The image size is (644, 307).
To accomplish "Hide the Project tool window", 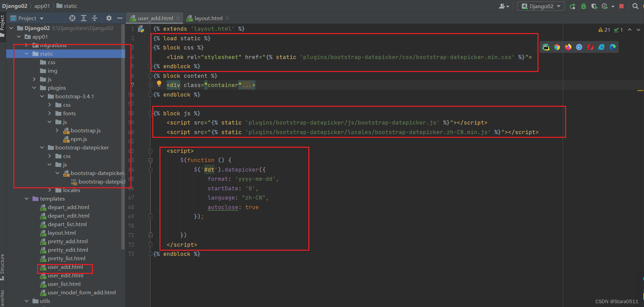I will tap(120, 18).
